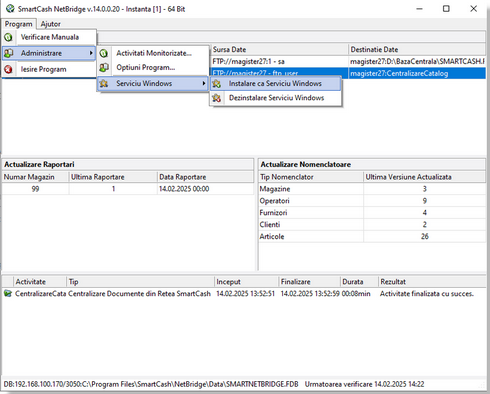Click the Ultima Versiune Actualizata header
Viewport: 490px width, 394px height.
424,177
